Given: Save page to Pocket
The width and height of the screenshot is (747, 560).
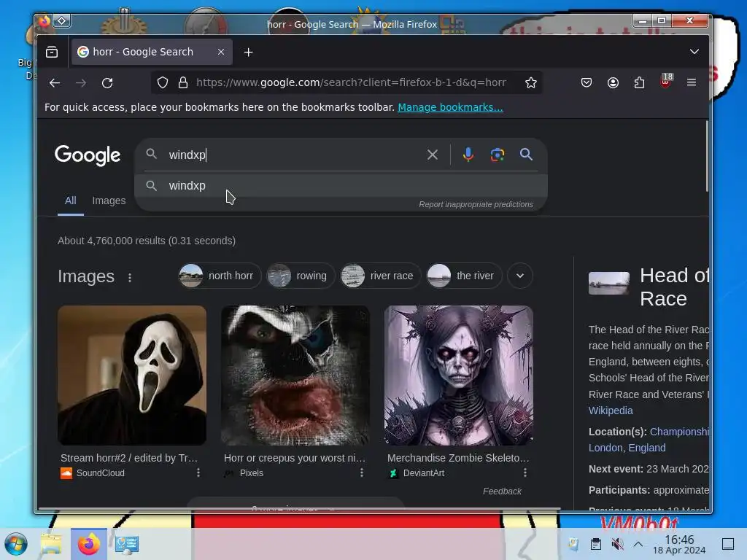Looking at the screenshot, I should tap(587, 83).
